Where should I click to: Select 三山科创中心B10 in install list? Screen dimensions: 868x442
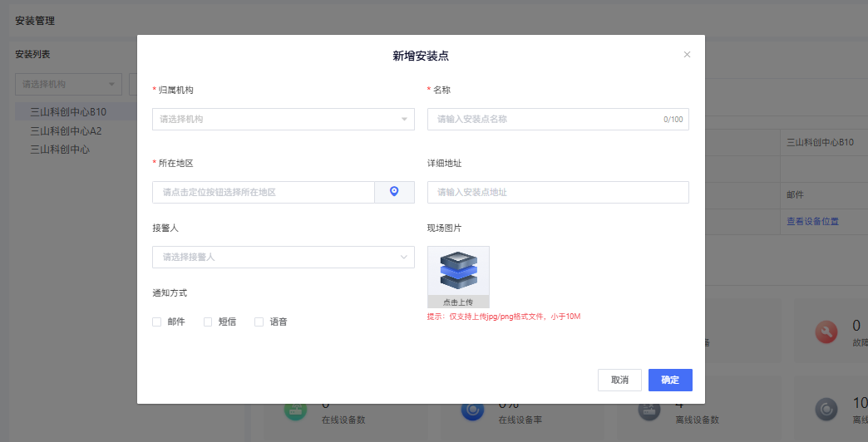68,111
